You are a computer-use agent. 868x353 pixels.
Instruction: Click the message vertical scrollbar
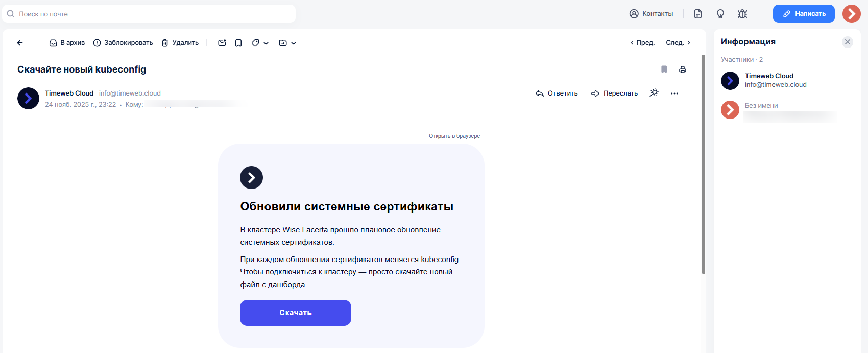click(704, 163)
